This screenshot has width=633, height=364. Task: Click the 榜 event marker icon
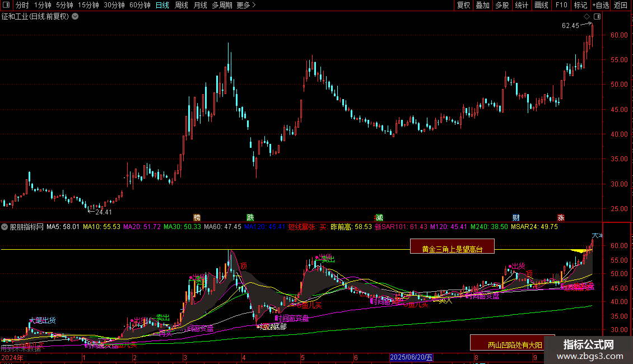click(197, 217)
